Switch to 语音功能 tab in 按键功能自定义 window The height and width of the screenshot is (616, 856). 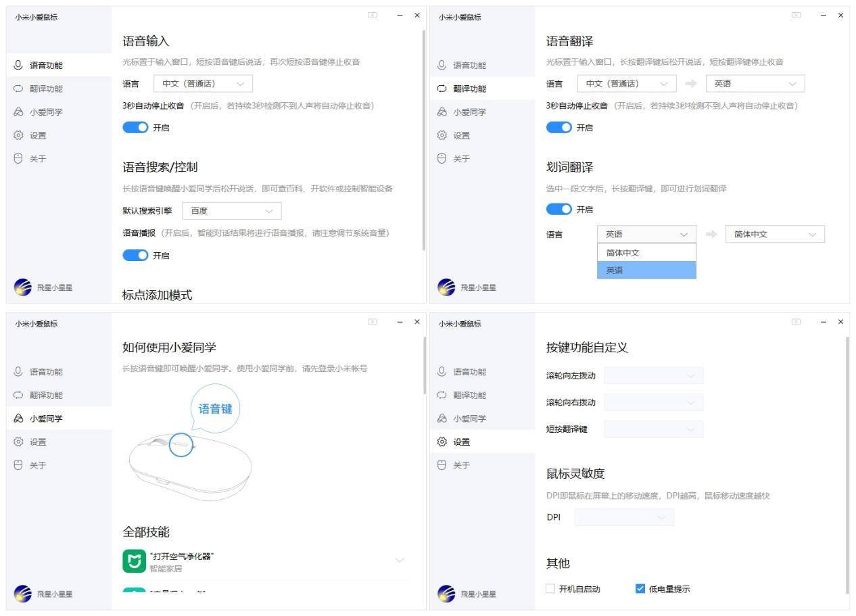coord(482,372)
